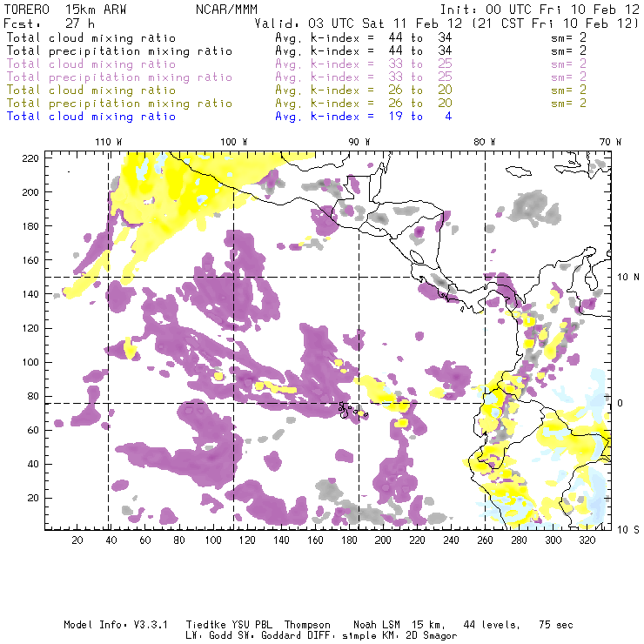This screenshot has height=644, width=644.
Task: Click the "10 N" latitude label
Action: click(628, 278)
